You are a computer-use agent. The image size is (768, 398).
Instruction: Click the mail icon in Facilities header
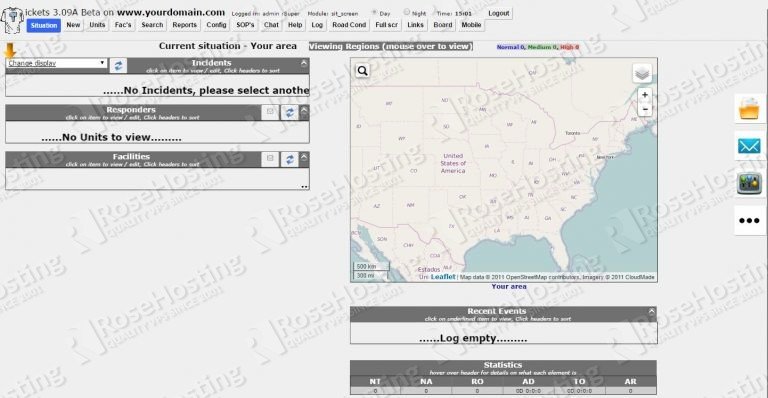click(270, 159)
